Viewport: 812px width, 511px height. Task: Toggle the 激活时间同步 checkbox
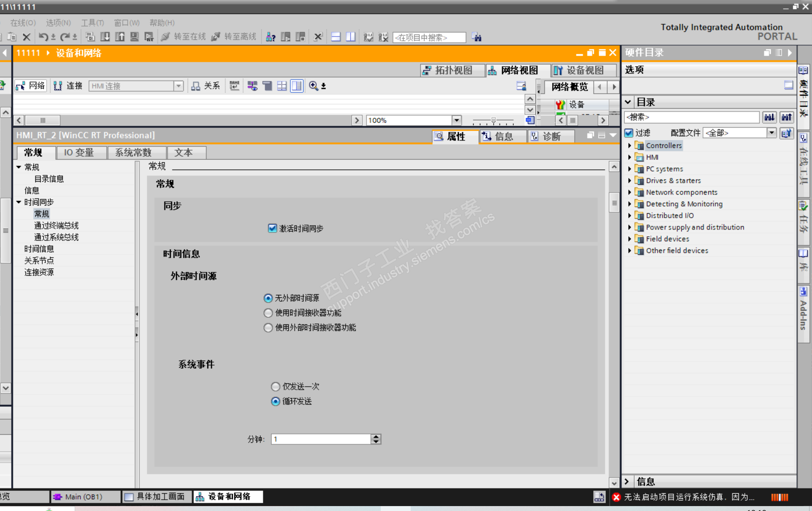(273, 228)
